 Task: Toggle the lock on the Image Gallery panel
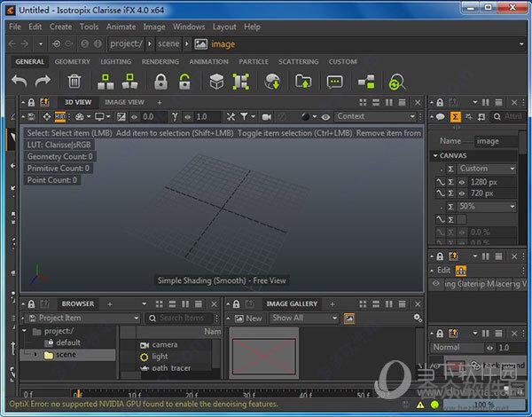point(237,304)
